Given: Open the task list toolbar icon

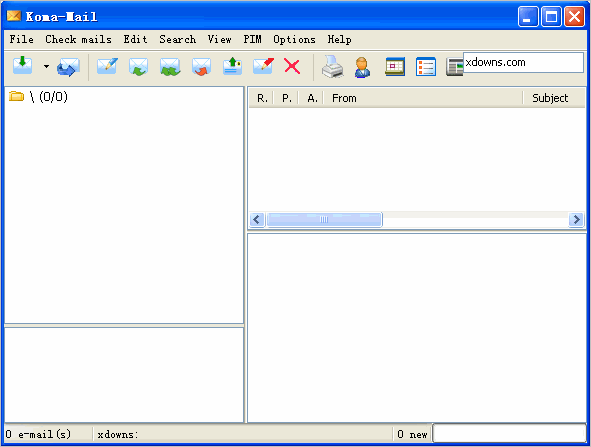Looking at the screenshot, I should (x=426, y=67).
